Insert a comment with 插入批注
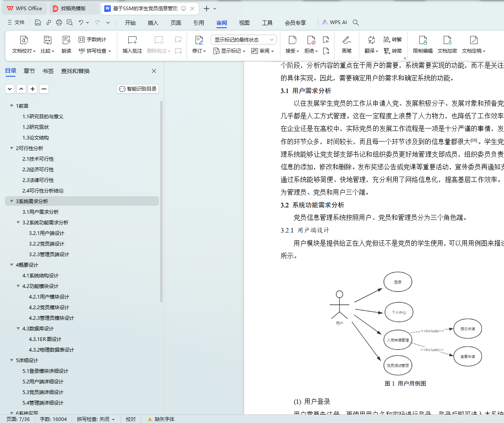 point(132,45)
